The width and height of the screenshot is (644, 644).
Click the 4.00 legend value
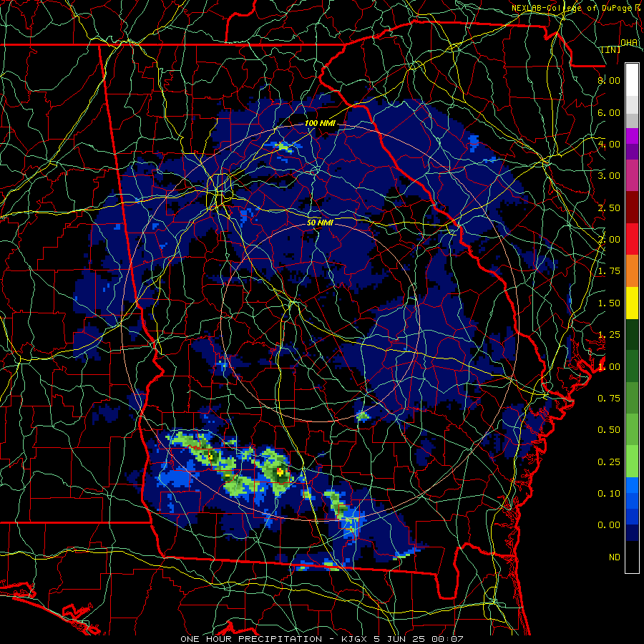(609, 144)
